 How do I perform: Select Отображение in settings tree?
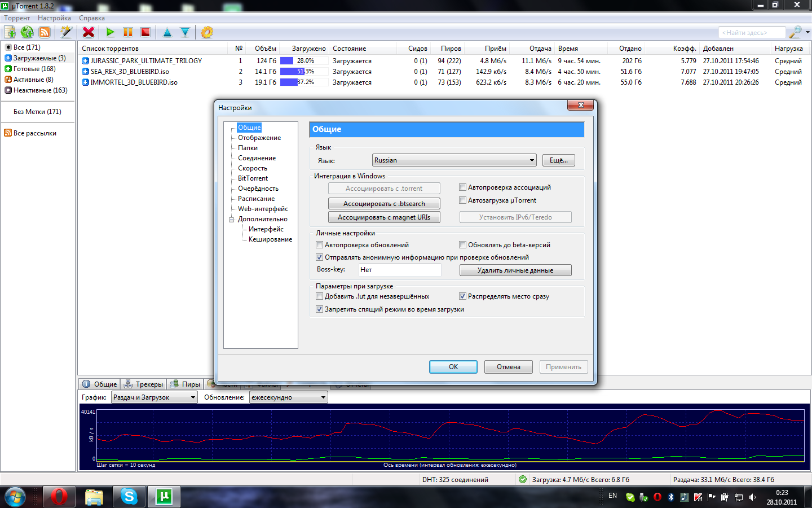pyautogui.click(x=259, y=138)
